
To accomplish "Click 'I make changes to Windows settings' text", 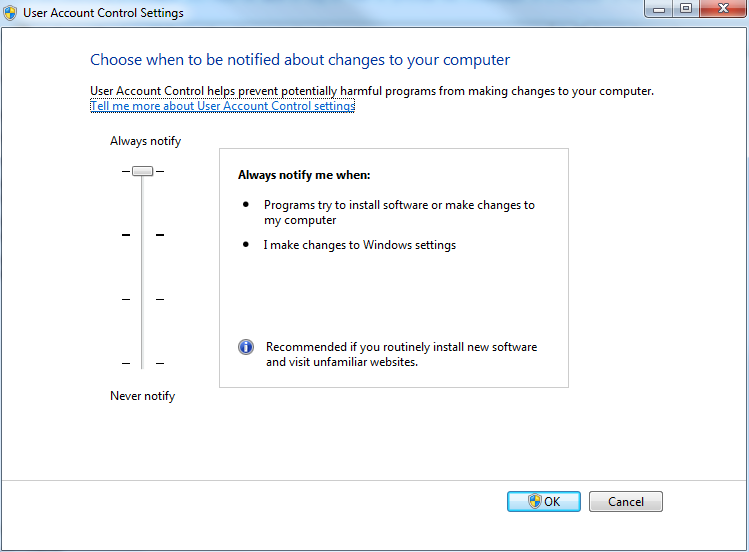I will [x=360, y=245].
